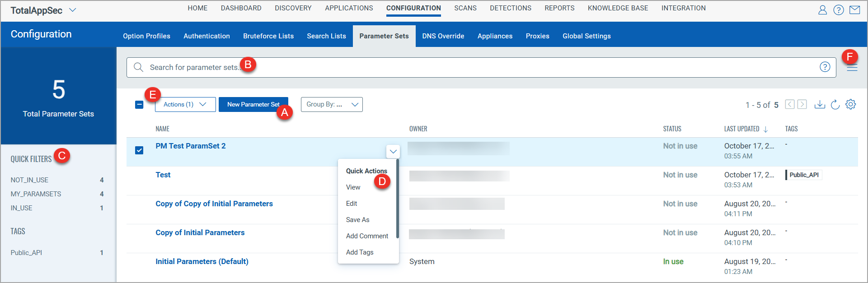Go to next page of results
Viewport: 868px width, 283px height.
click(x=802, y=105)
